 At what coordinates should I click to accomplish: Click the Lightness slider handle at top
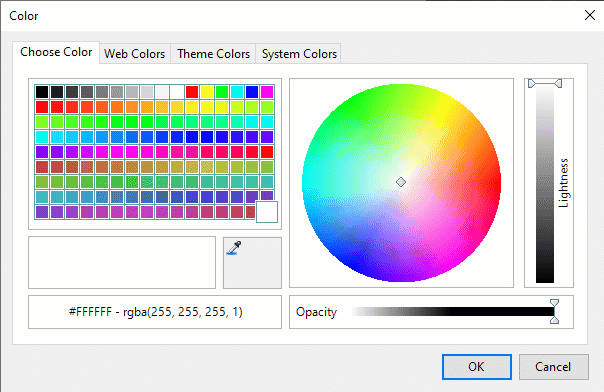tap(545, 83)
